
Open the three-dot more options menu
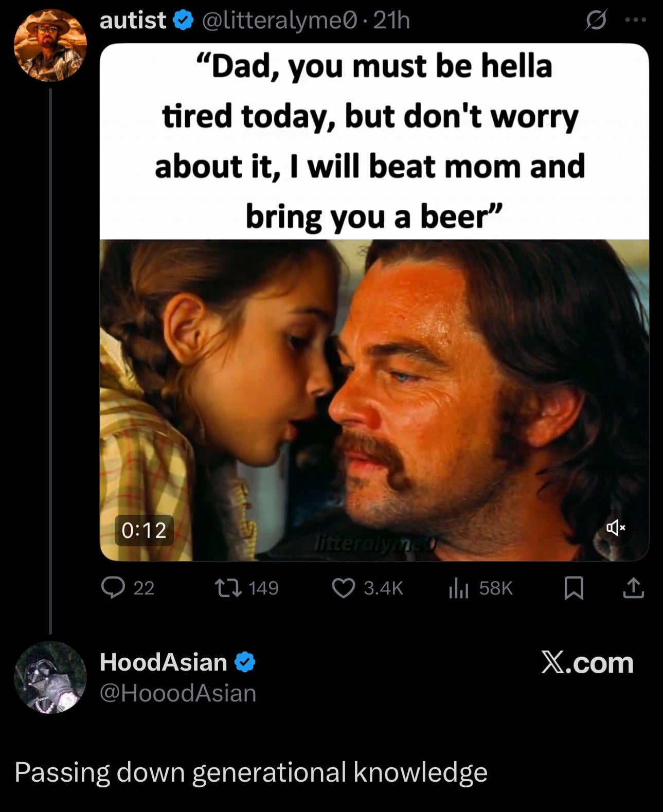click(x=636, y=21)
